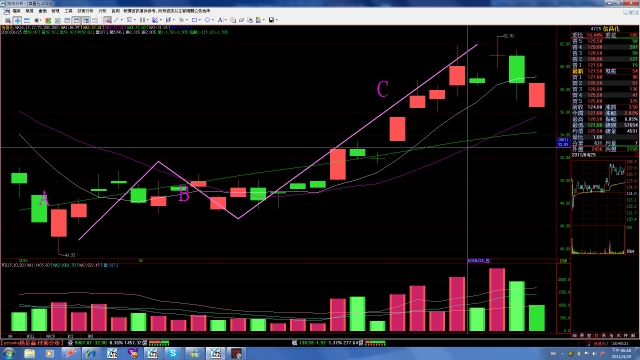Open dropdown arrow next to color palette

pyautogui.click(x=264, y=20)
